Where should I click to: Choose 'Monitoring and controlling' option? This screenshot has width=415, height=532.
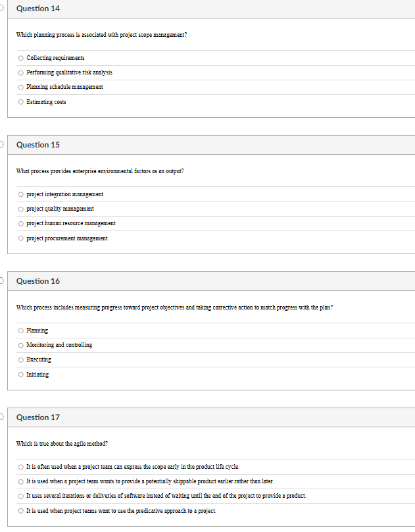click(x=20, y=345)
